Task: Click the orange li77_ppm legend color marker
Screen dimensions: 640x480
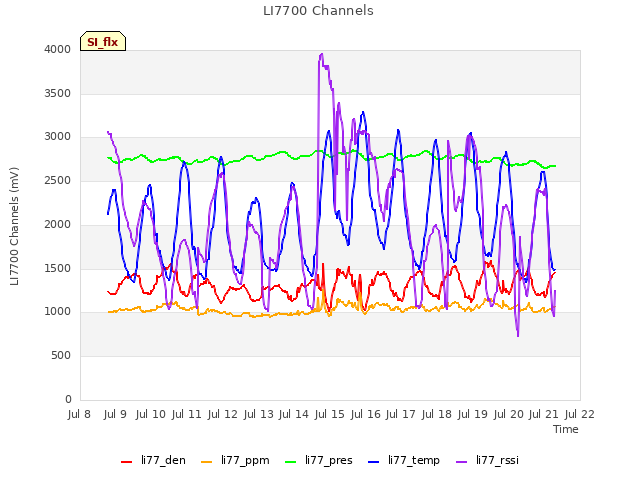Action: coord(207,462)
